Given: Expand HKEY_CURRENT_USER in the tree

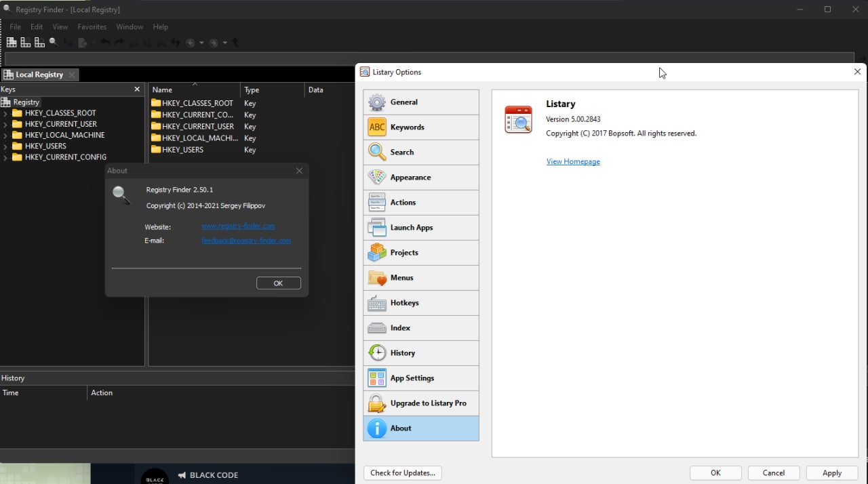Looking at the screenshot, I should tap(5, 124).
